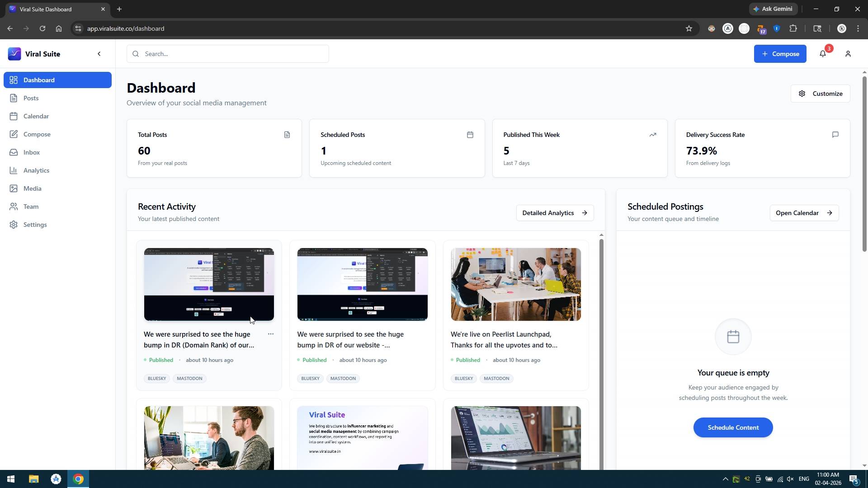Click the BLUESKY tag on Domain Rank post

[157, 379]
